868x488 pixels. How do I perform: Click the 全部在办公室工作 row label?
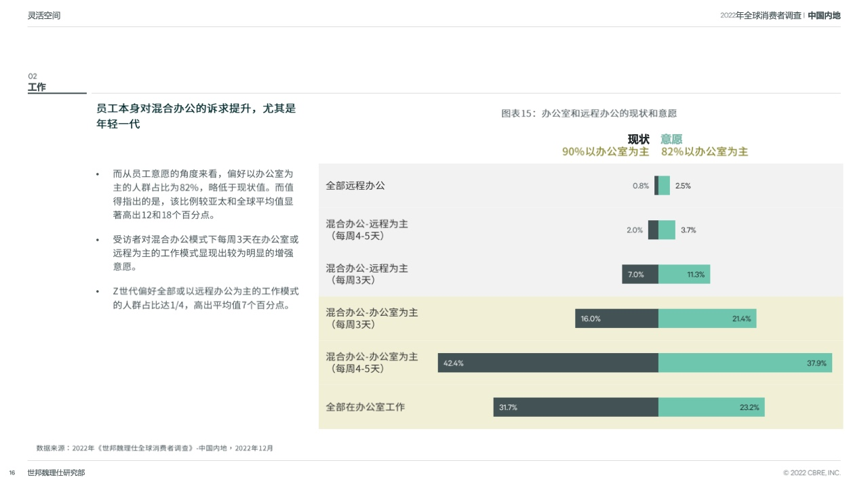[x=366, y=407]
